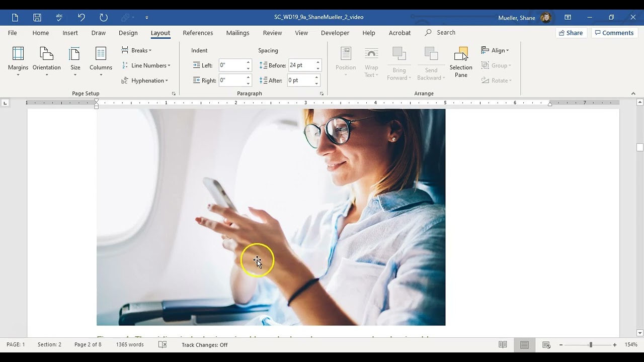This screenshot has height=362, width=644.
Task: Open Ribbon Display Options
Action: click(568, 18)
